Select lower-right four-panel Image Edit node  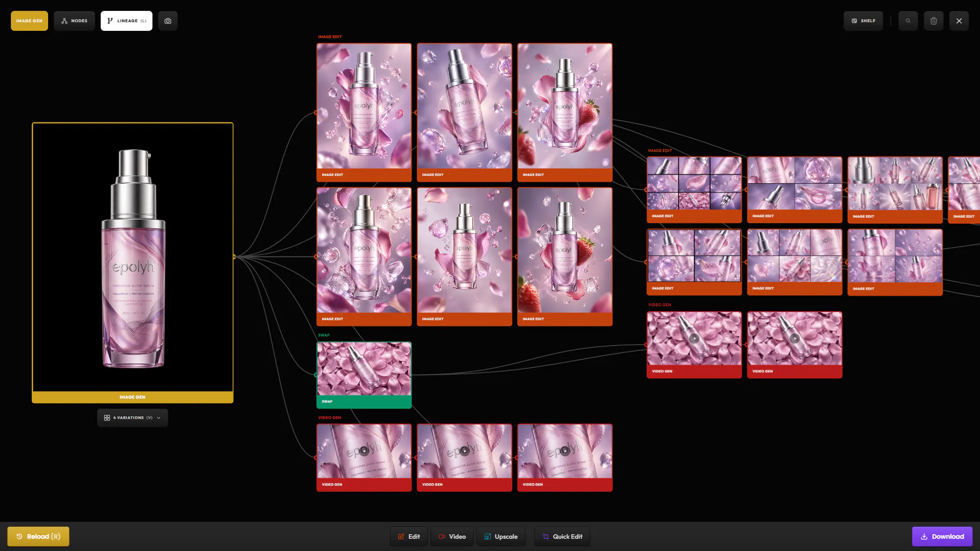pyautogui.click(x=895, y=262)
